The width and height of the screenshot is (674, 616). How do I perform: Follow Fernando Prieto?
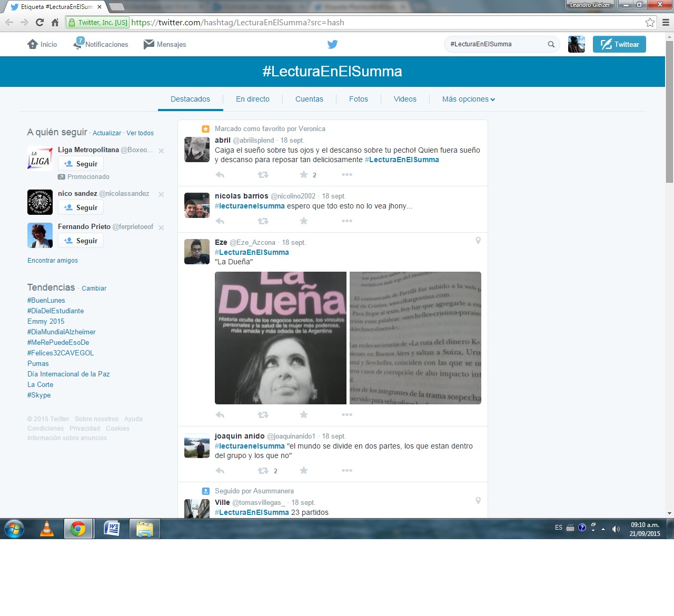(x=81, y=241)
